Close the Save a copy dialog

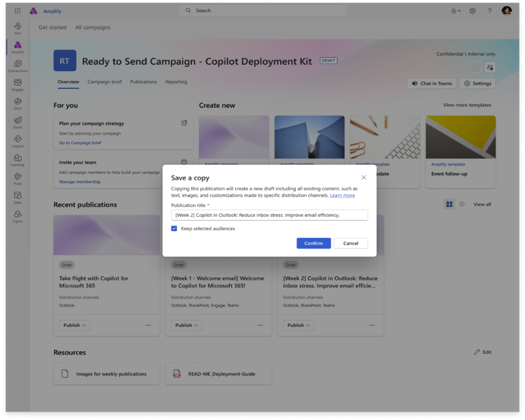coord(364,177)
